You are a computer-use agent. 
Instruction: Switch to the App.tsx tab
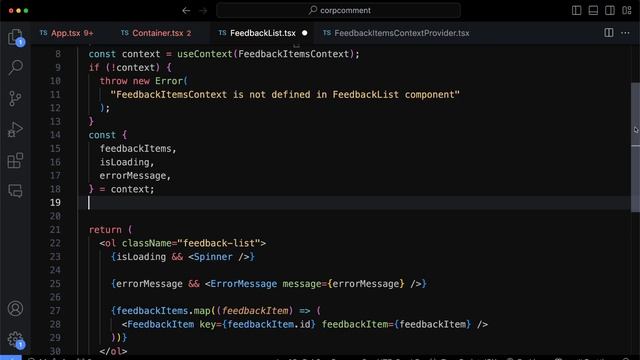[x=67, y=33]
